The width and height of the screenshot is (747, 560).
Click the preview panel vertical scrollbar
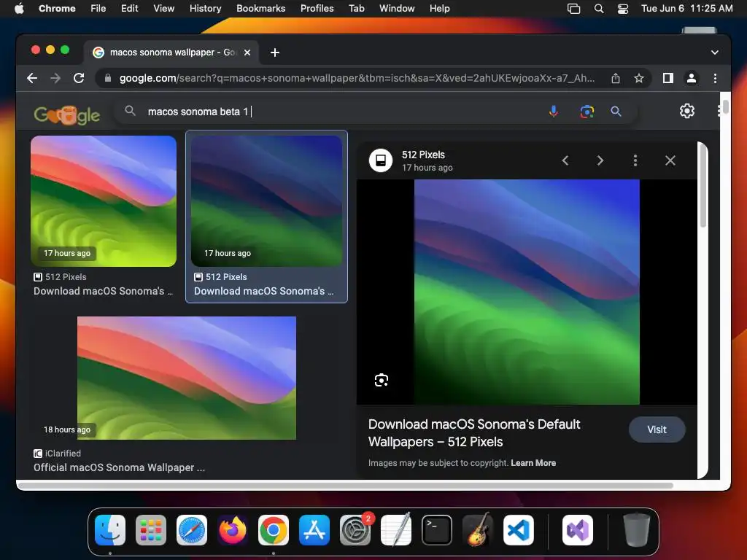(x=703, y=186)
